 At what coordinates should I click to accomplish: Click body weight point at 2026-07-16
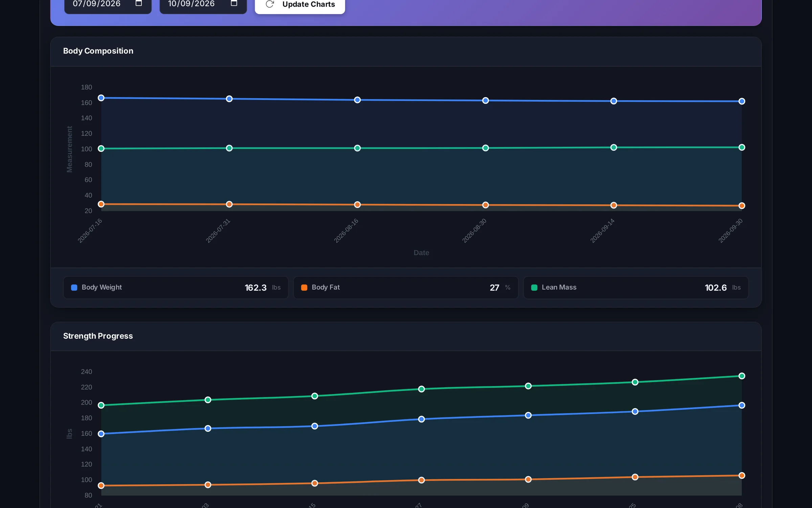click(101, 98)
